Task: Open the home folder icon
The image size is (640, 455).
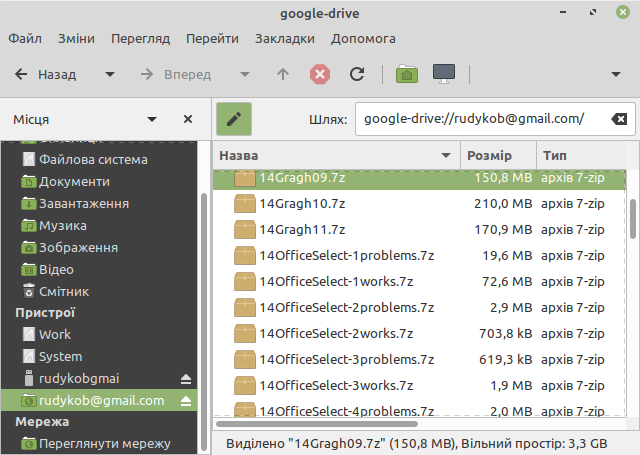Action: pyautogui.click(x=406, y=74)
